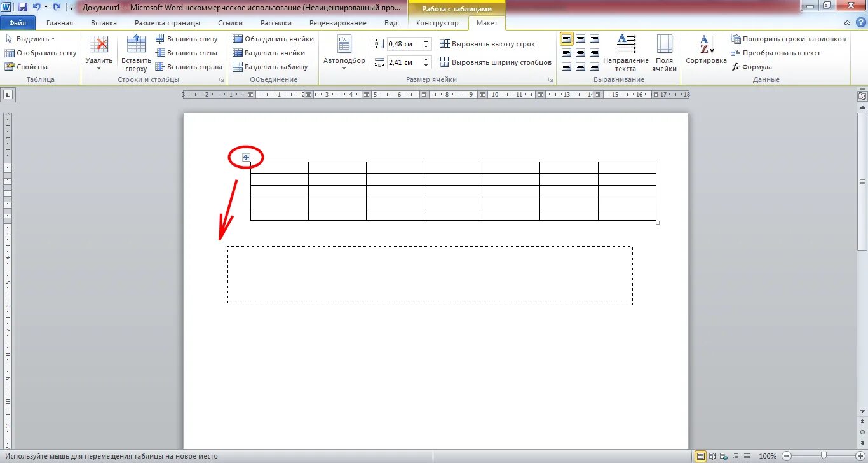Click the zoom out minus button
Image resolution: width=868 pixels, height=463 pixels.
pyautogui.click(x=787, y=456)
